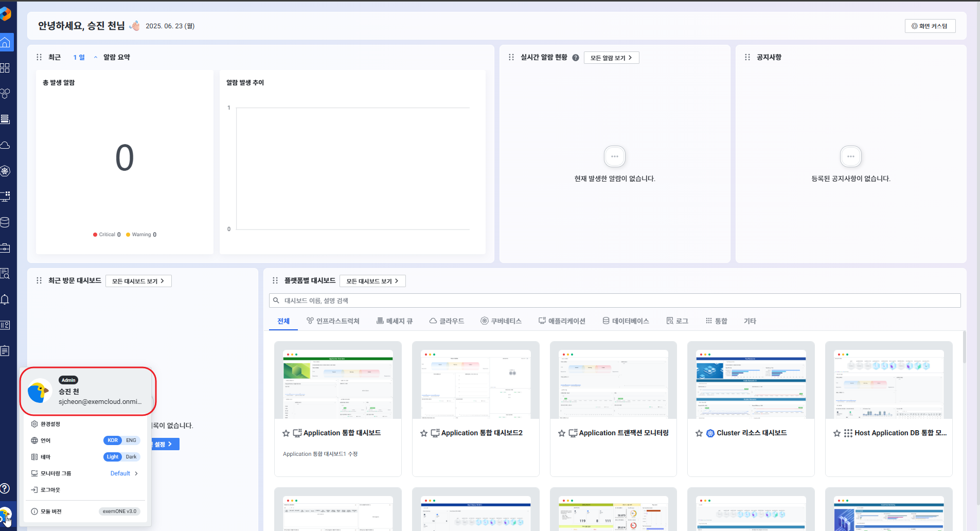980x531 pixels.
Task: Click the dashboard grid icon in sidebar
Action: [x=6, y=68]
